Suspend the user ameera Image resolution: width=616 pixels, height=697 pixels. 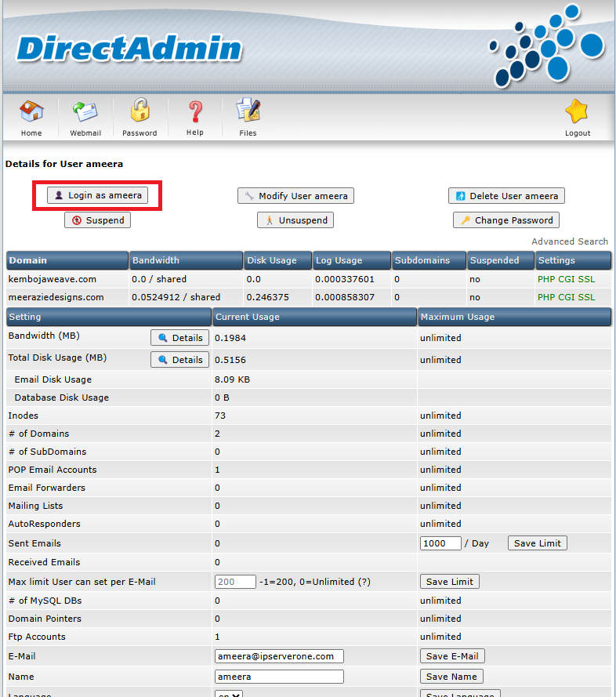coord(97,220)
